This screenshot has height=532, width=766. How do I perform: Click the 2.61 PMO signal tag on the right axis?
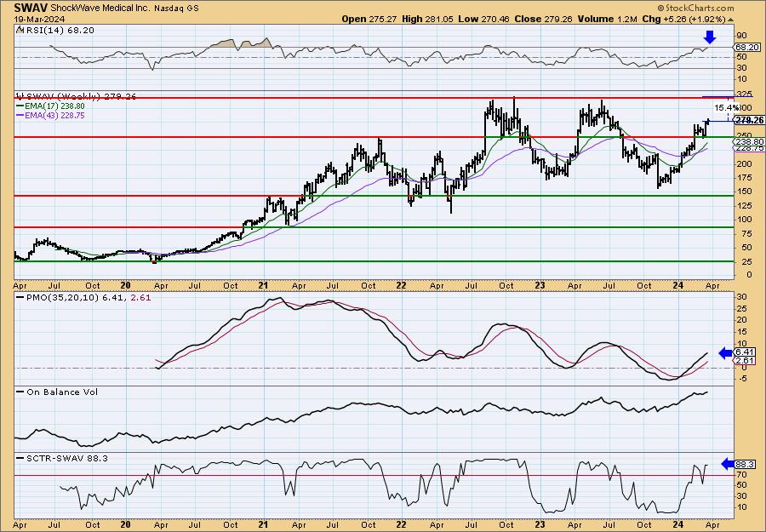tap(745, 361)
